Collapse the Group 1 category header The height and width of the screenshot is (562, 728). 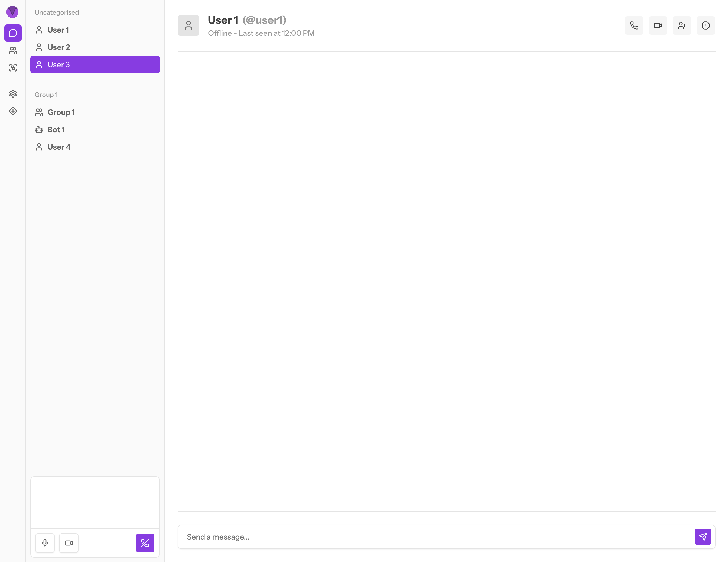46,95
